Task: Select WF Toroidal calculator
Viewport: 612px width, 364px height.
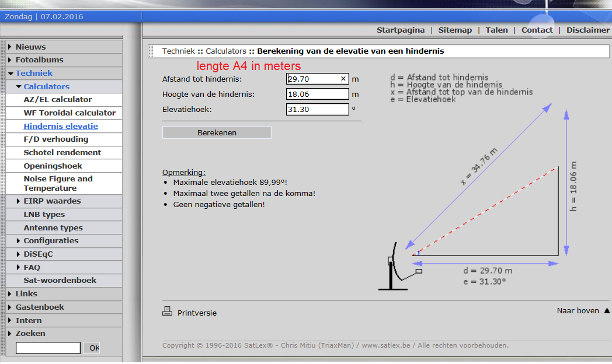Action: 69,113
